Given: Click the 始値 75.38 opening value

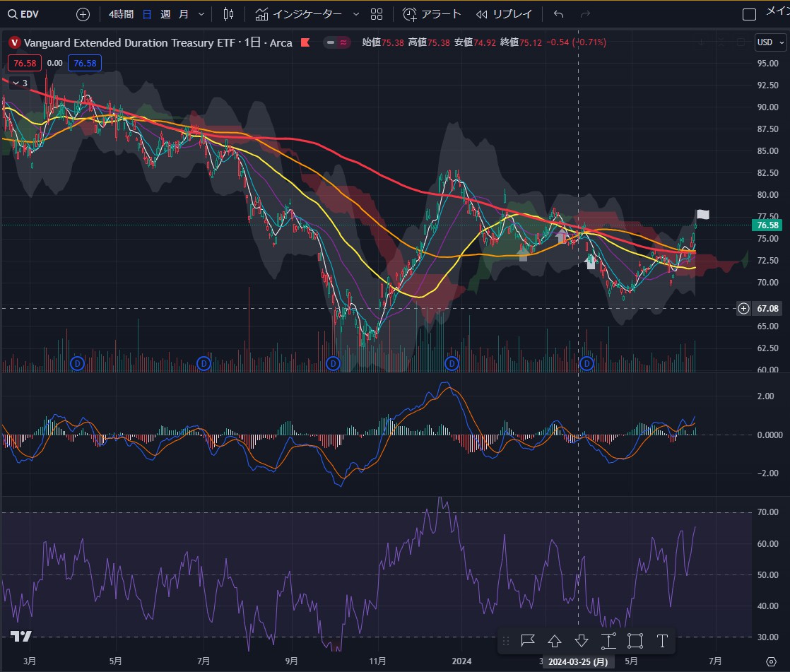Looking at the screenshot, I should coord(383,42).
